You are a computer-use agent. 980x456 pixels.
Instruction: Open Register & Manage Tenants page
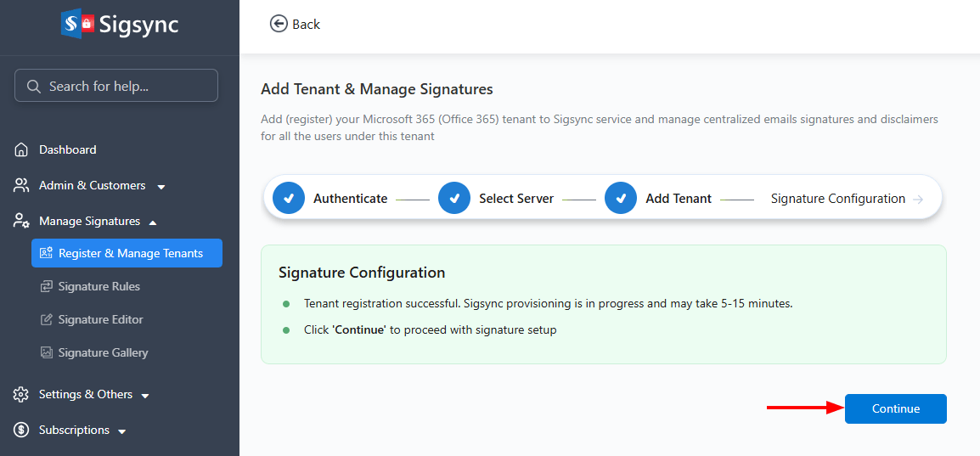pos(130,253)
